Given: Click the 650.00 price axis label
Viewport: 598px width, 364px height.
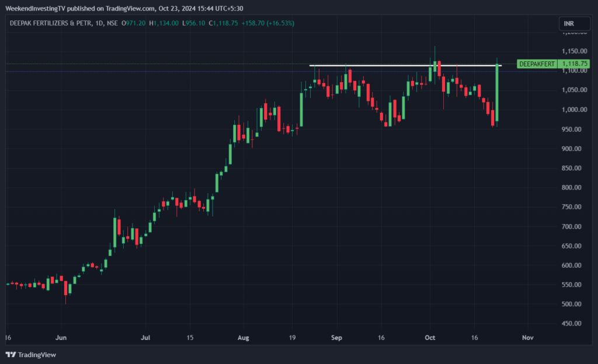Looking at the screenshot, I should 572,246.
